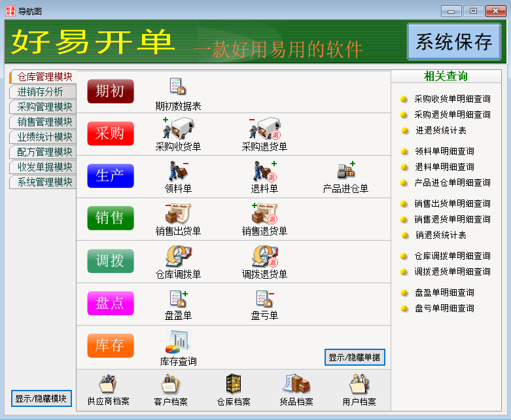
Task: Switch to the 进销存分析 tab
Action: 40,92
